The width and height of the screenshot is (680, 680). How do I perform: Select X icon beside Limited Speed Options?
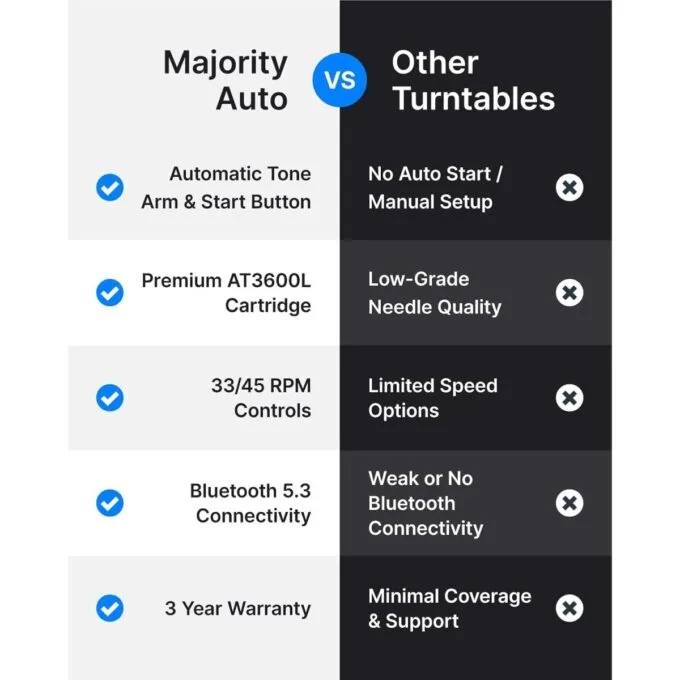[x=569, y=398]
